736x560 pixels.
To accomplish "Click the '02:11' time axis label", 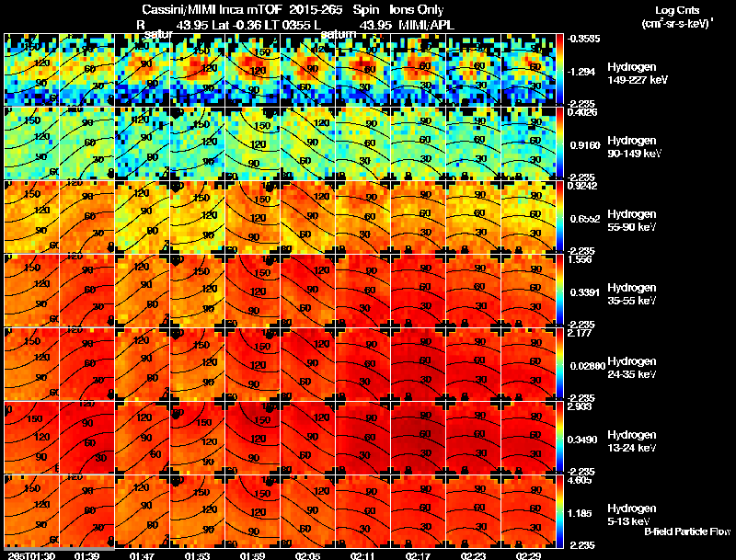I will [x=362, y=555].
